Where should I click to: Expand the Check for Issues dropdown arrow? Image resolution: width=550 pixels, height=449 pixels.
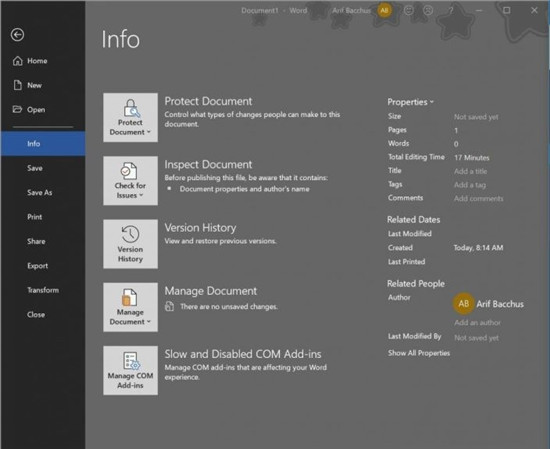141,195
